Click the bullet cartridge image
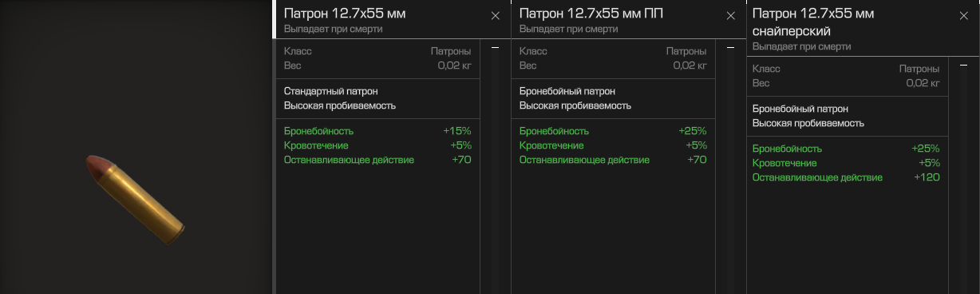The width and height of the screenshot is (980, 294). 136,199
